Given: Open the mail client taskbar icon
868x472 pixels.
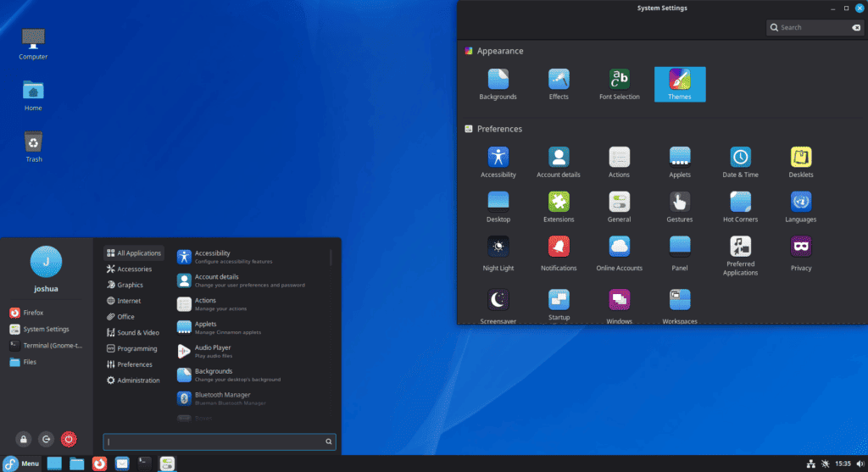Looking at the screenshot, I should point(122,464).
